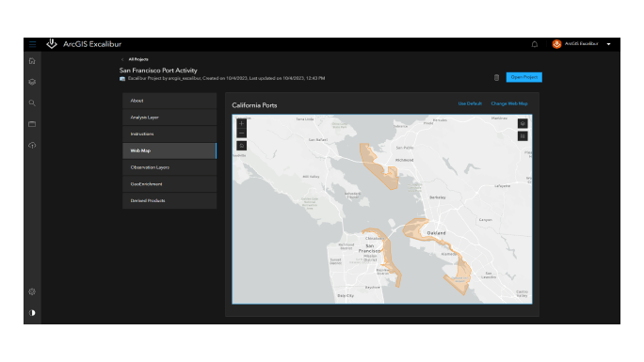Open the notifications bell
The width and height of the screenshot is (644, 362).
coord(535,44)
